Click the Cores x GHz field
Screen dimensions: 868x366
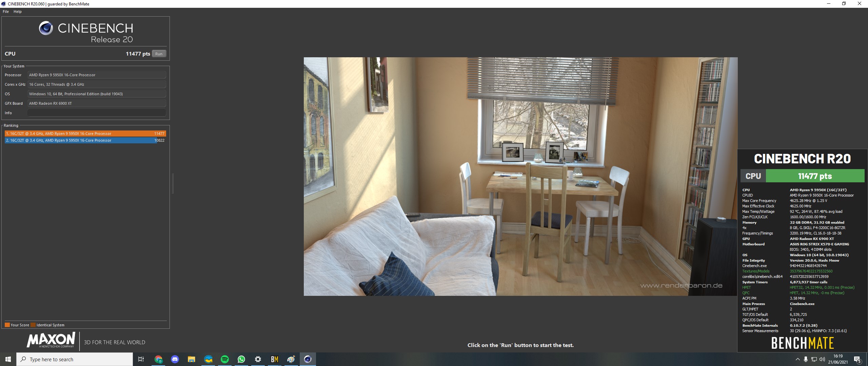point(97,84)
